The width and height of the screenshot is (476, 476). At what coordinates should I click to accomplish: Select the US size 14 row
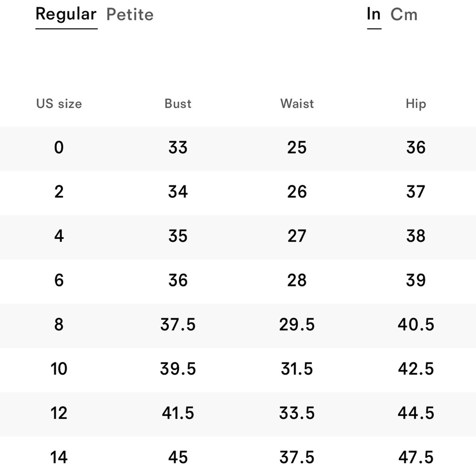59,457
